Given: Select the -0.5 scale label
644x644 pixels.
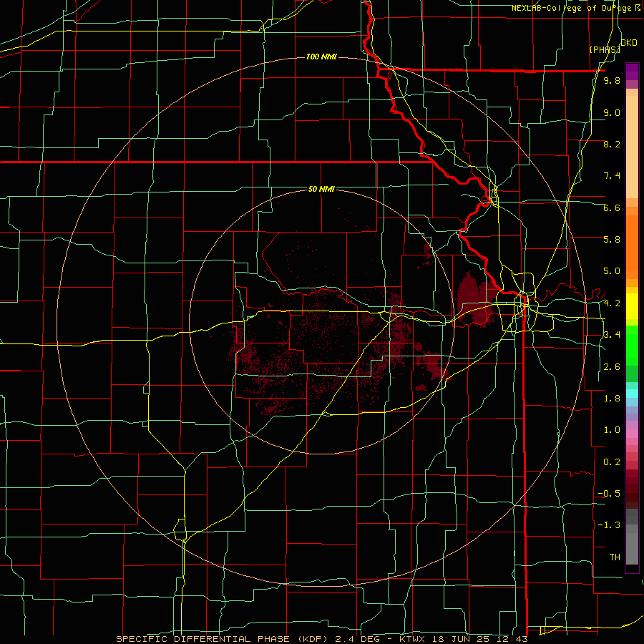Looking at the screenshot, I should [x=609, y=494].
